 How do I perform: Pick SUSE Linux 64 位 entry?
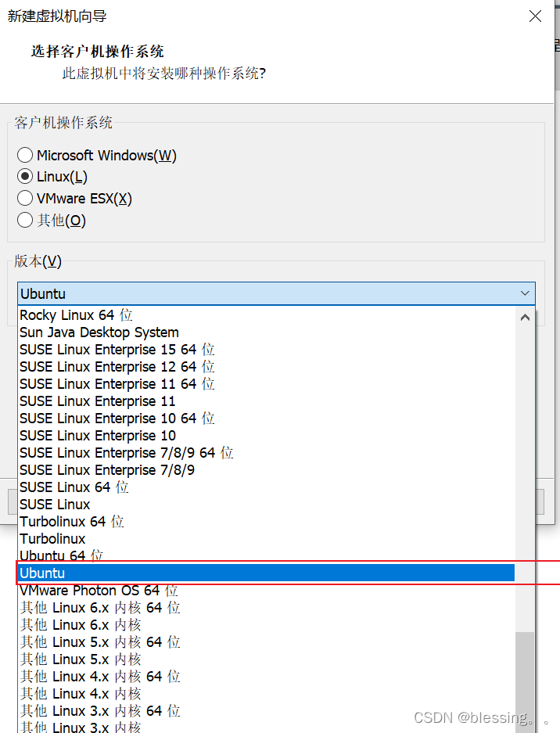(267, 487)
